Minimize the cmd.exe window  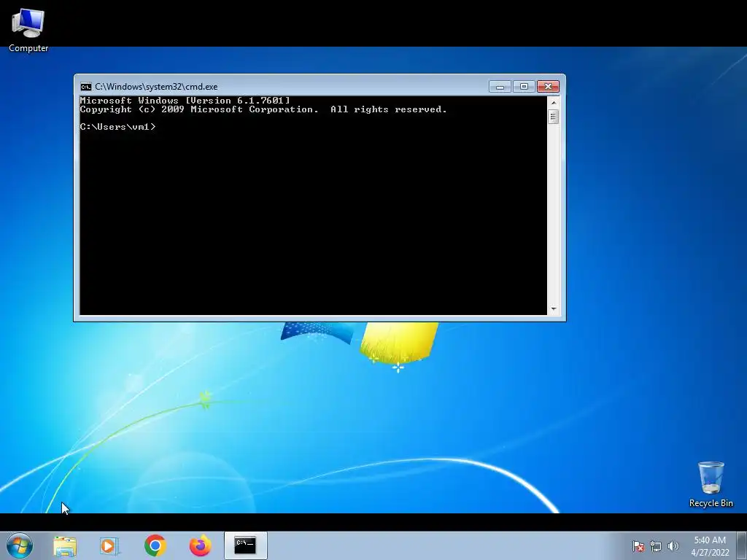tap(500, 87)
